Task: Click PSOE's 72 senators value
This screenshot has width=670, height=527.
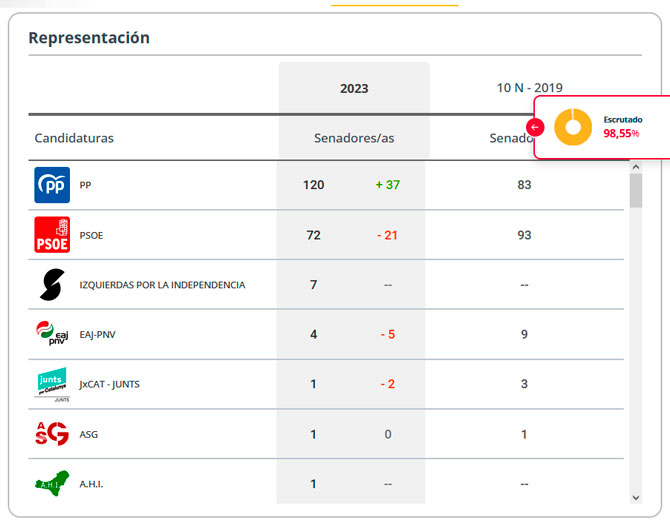Action: coord(314,235)
